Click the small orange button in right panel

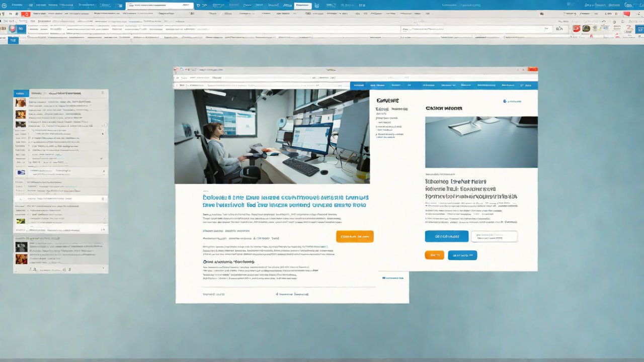pyautogui.click(x=434, y=255)
